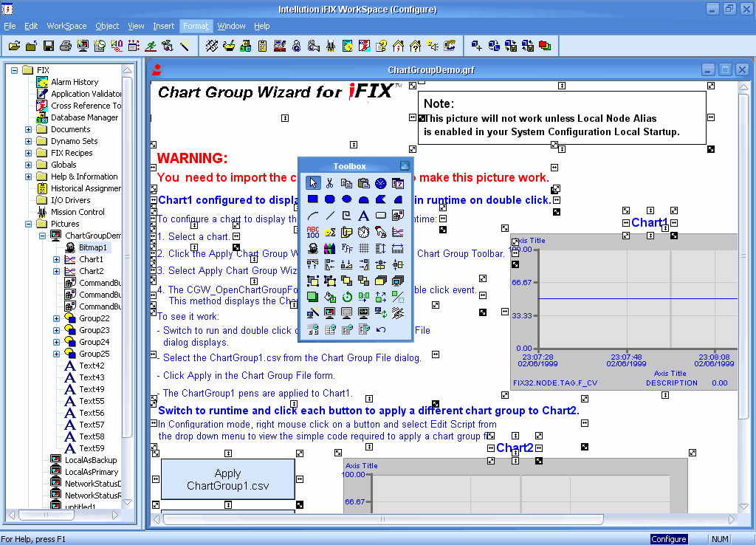
Task: Collapse the FIX root tree node
Action: click(15, 70)
